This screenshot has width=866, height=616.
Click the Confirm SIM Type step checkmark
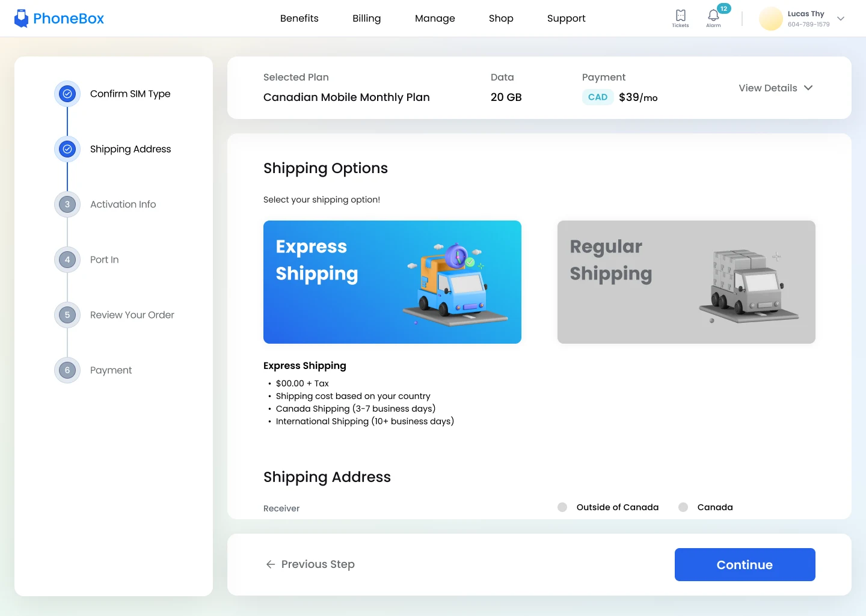(x=67, y=94)
